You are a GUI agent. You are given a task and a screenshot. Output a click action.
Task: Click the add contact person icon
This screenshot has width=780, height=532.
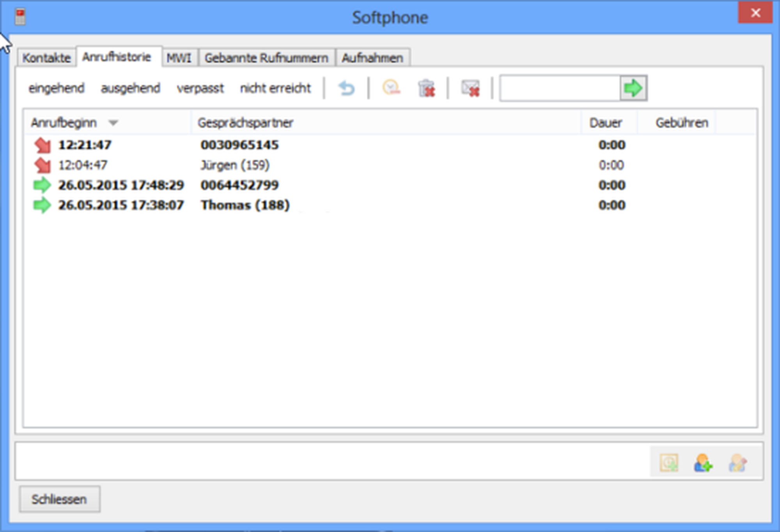703,463
